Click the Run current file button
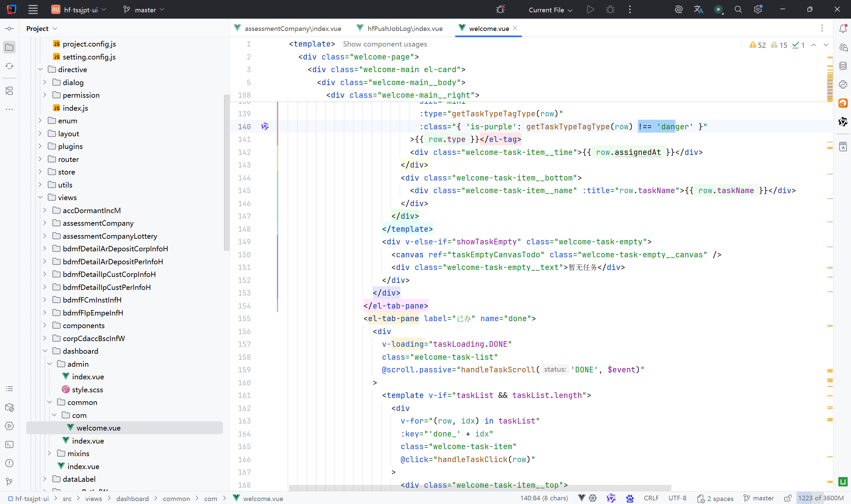This screenshot has width=851, height=504. point(590,10)
